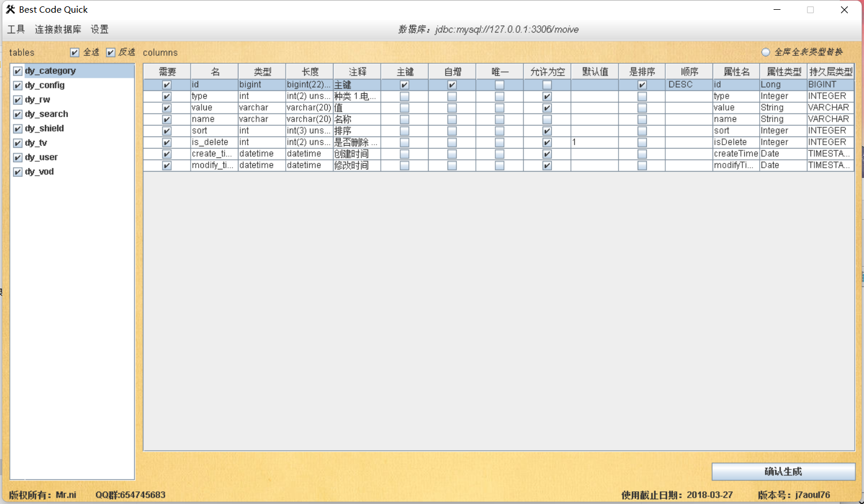Click the 属性名 column header

pos(737,71)
